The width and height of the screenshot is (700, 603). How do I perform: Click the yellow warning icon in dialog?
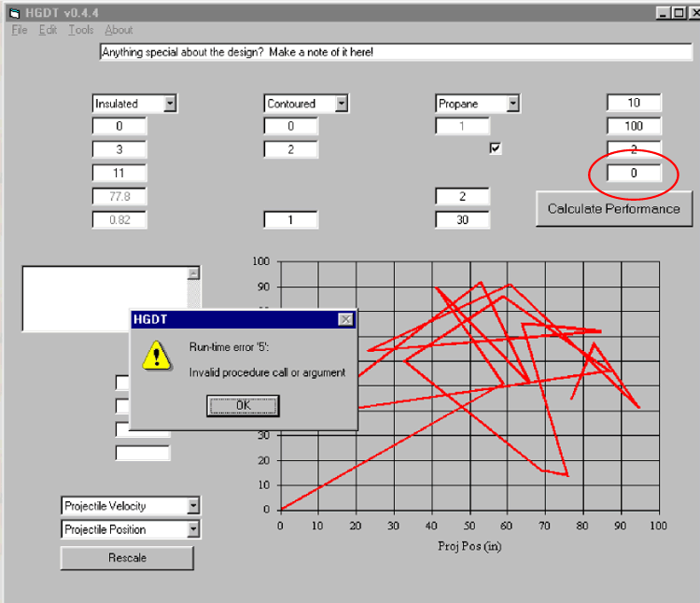(157, 354)
